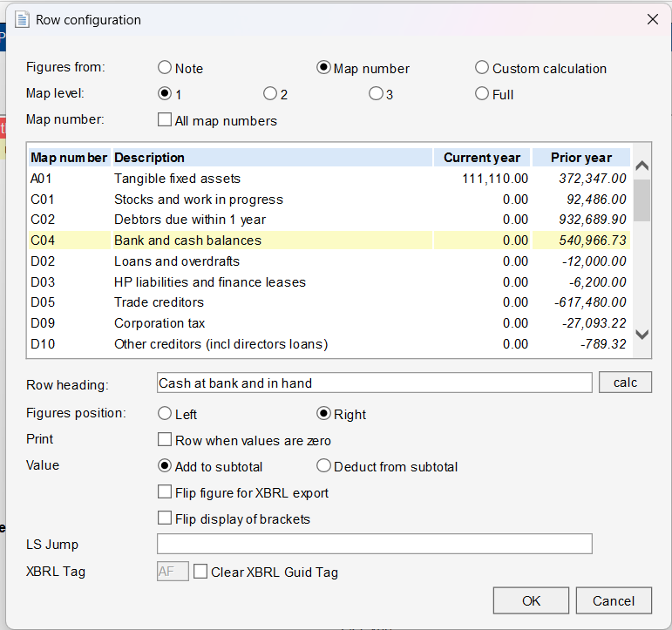The width and height of the screenshot is (672, 630).
Task: Click prior year value -12,000.00
Action: click(x=594, y=261)
